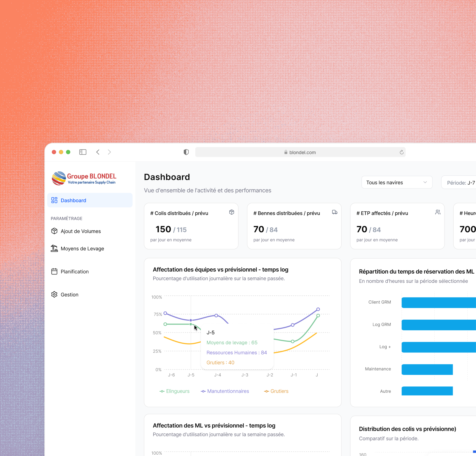
Task: Click the purple J-1 data point
Action: click(x=293, y=325)
